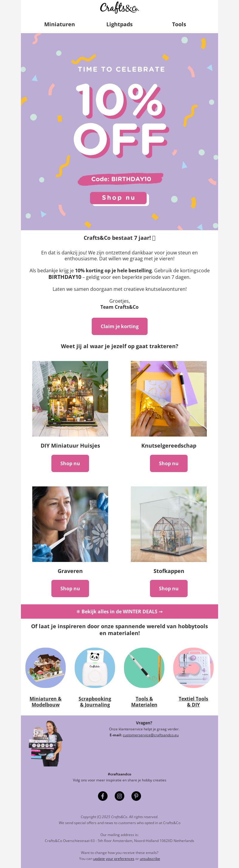Click the Claim je korting button
Image resolution: width=239 pixels, height=868 pixels.
click(x=119, y=326)
